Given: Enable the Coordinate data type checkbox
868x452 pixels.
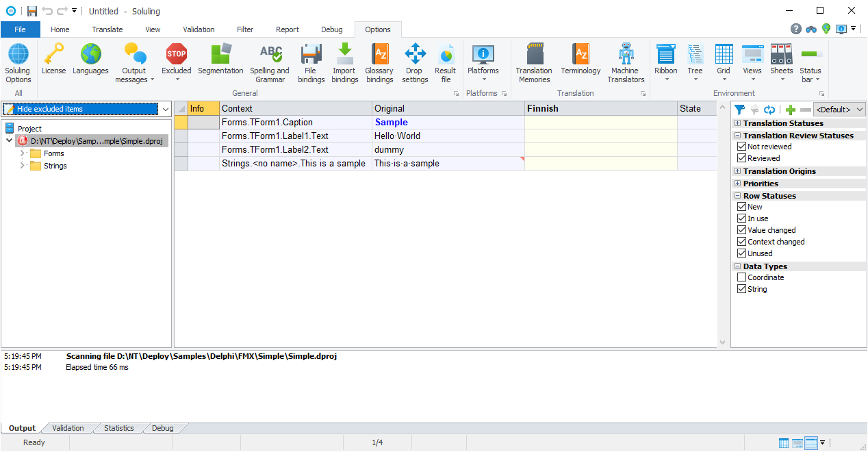Looking at the screenshot, I should (741, 277).
